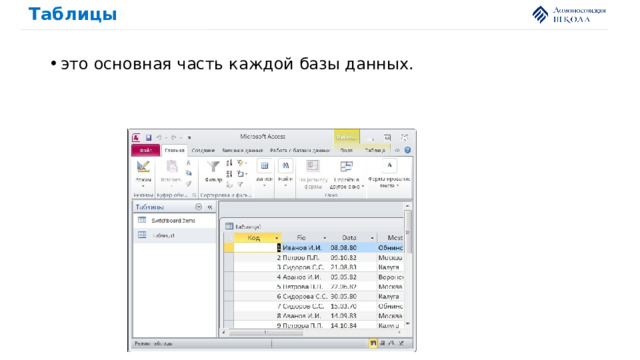The width and height of the screenshot is (640, 360).
Task: Click the Найти binoculars icon
Action: 285,166
